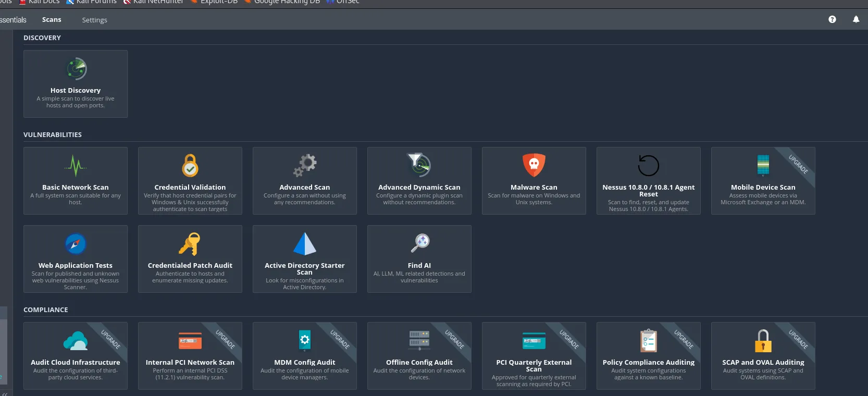868x396 pixels.
Task: Open Policy Compliance Auditing clipboard icon
Action: pyautogui.click(x=648, y=341)
